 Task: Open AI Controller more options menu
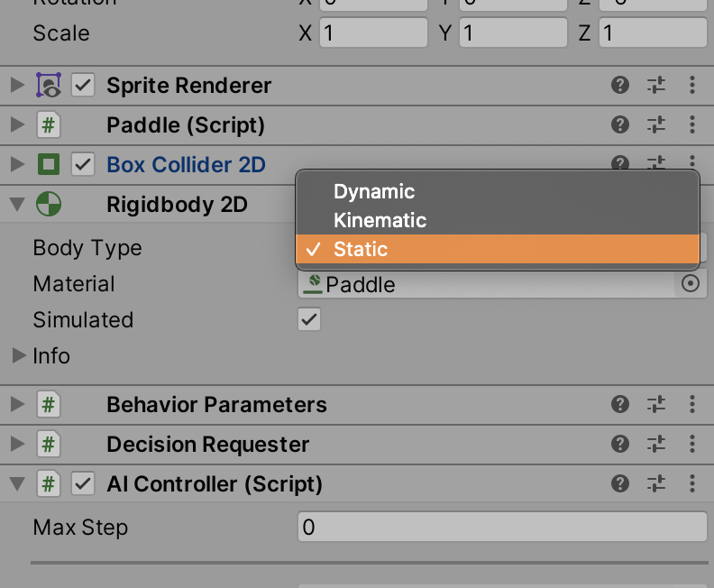click(692, 484)
